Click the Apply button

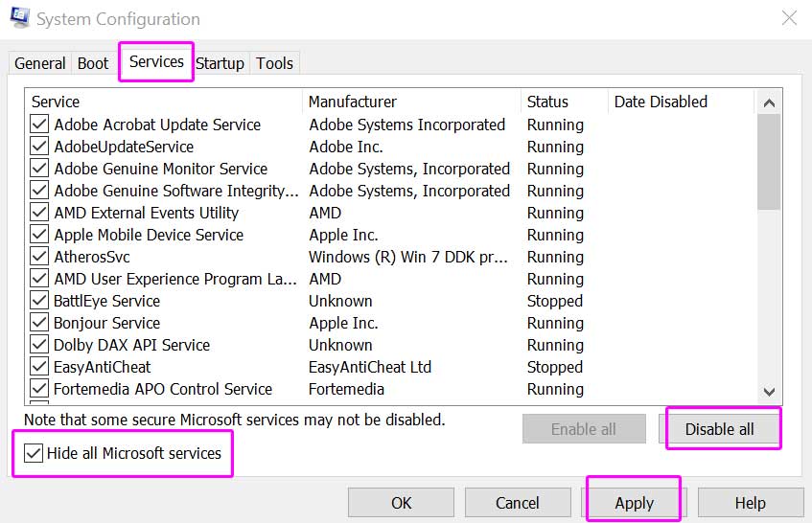coord(634,502)
